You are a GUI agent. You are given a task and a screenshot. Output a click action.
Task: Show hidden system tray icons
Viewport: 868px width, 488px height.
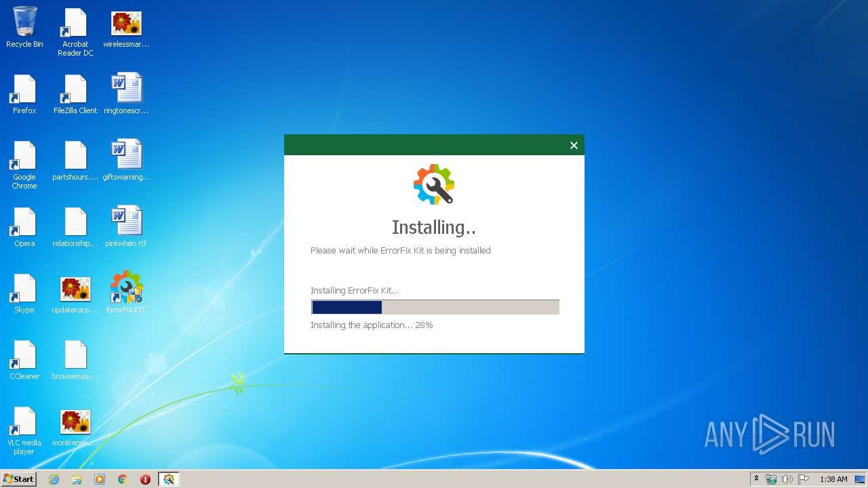(x=756, y=479)
